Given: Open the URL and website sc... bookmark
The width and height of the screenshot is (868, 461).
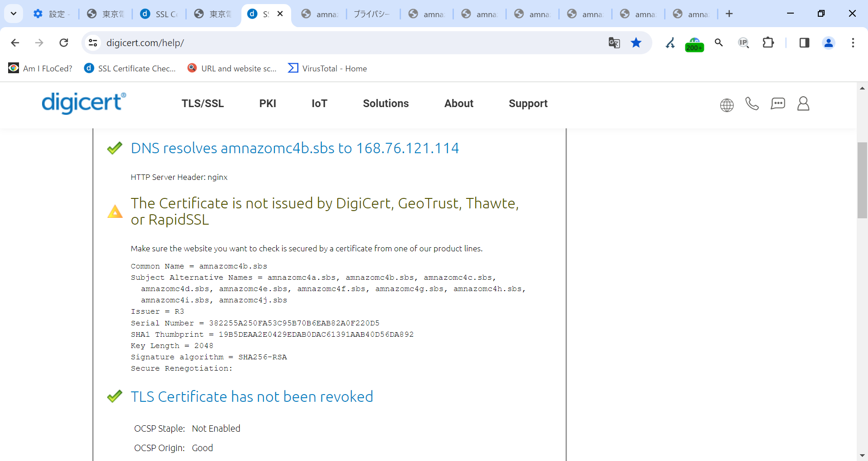Looking at the screenshot, I should tap(232, 68).
